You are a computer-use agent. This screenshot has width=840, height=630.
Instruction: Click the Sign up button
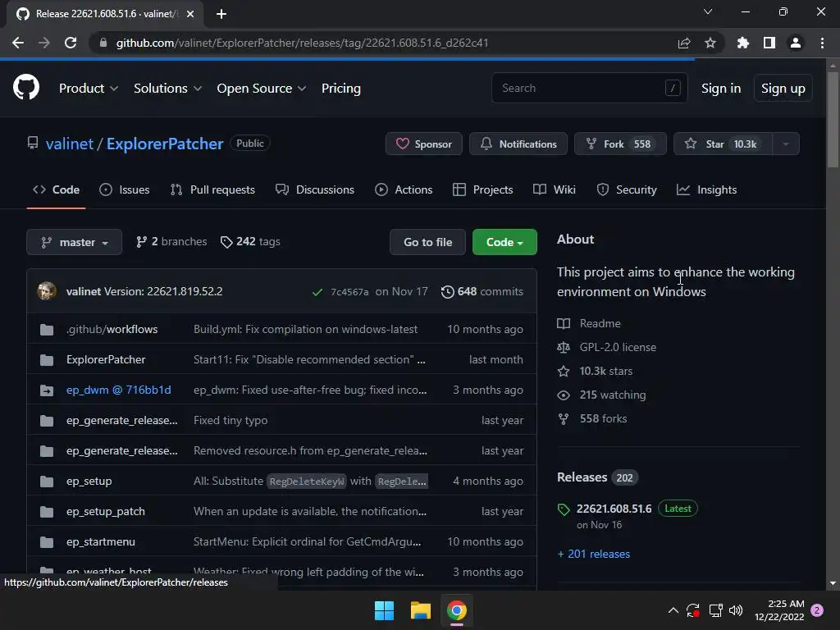point(783,89)
